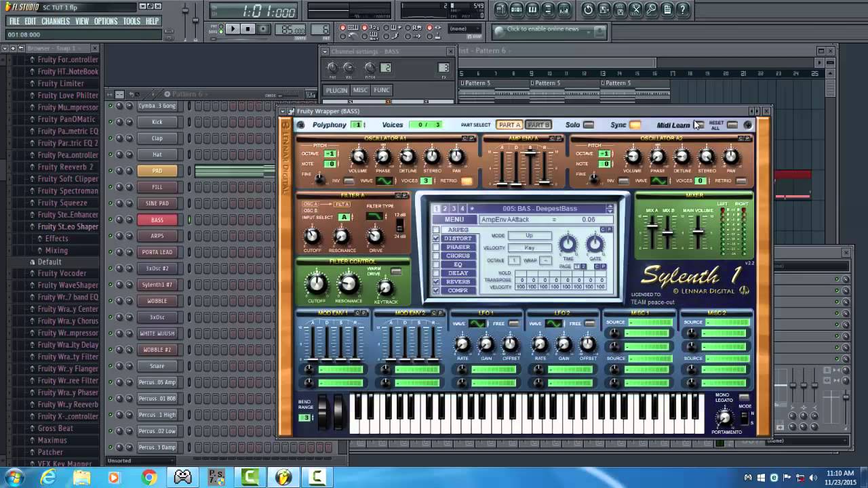The height and width of the screenshot is (488, 868).
Task: Select the WOBBLE channel button
Action: (x=157, y=301)
